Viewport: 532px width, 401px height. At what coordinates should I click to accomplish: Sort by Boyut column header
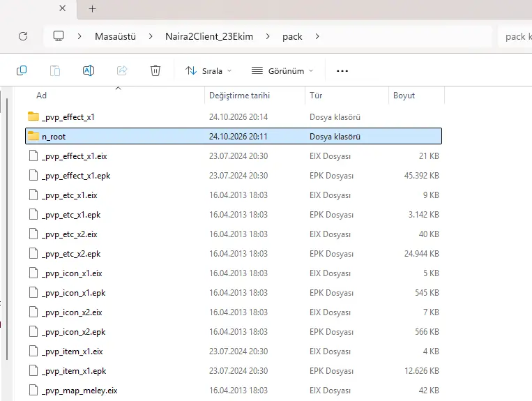click(x=404, y=96)
